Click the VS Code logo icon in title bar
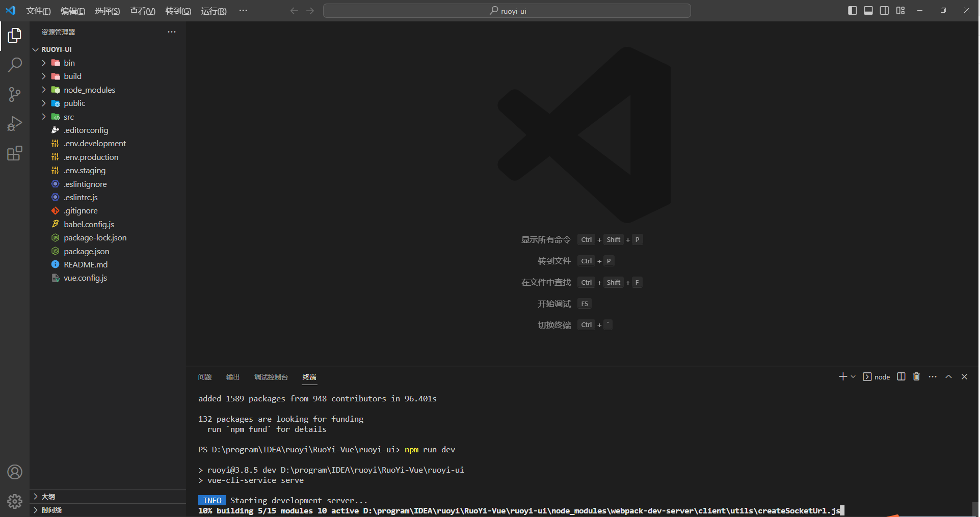 10,11
